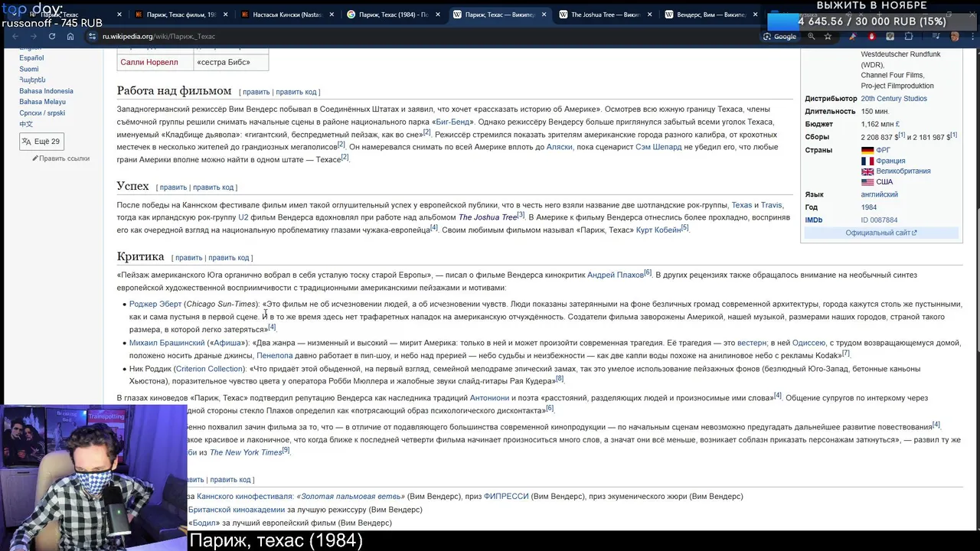
Task: Open the Српски / srpski language link
Action: click(42, 113)
